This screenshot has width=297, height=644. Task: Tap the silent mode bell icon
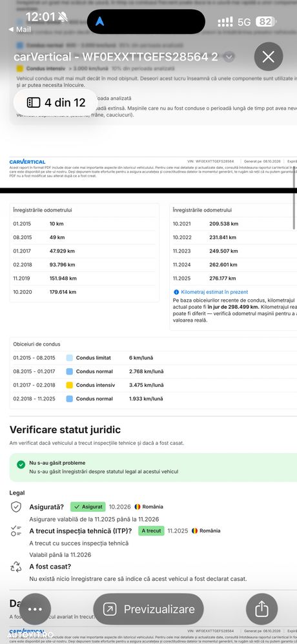(63, 17)
